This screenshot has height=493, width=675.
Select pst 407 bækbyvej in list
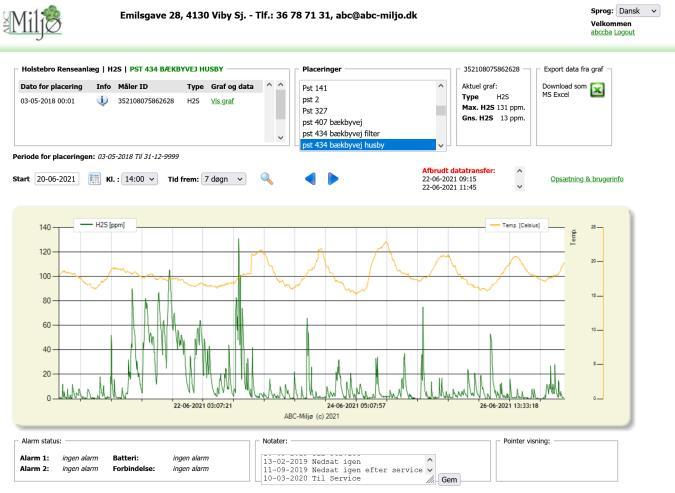[x=368, y=122]
